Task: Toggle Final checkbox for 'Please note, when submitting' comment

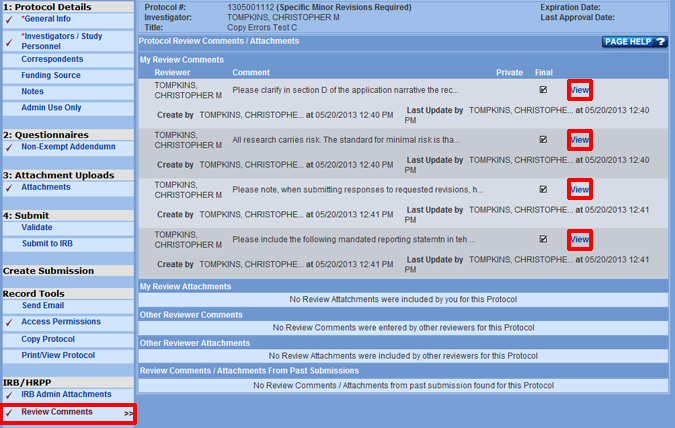Action: [x=543, y=188]
